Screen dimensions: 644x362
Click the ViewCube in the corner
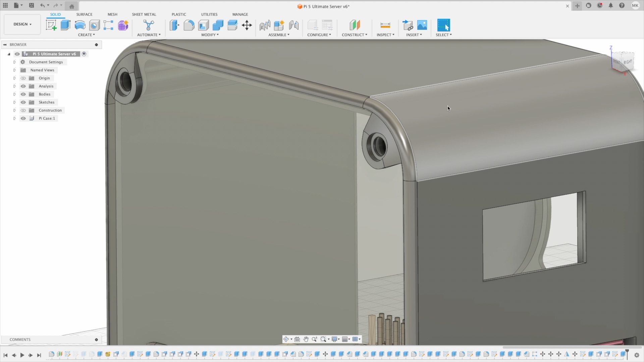point(623,61)
